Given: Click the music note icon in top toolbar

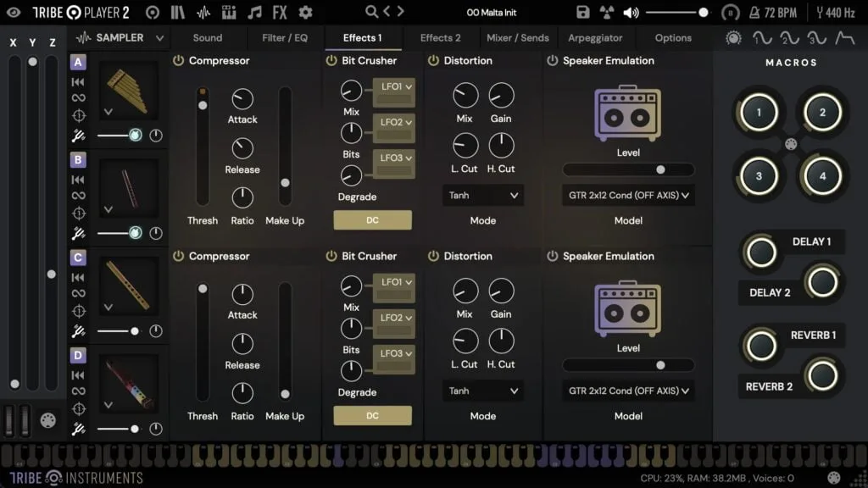Looking at the screenshot, I should [254, 13].
